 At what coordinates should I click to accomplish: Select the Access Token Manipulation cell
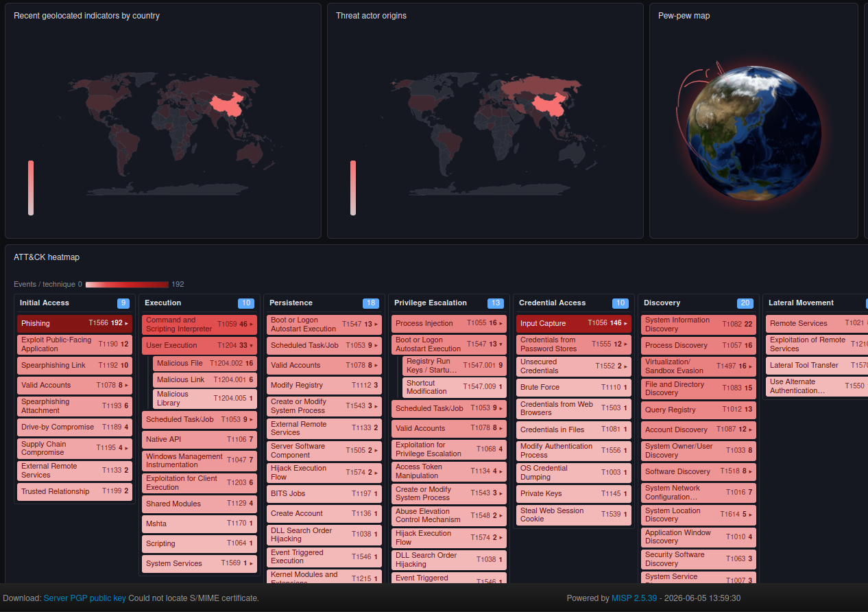[449, 471]
